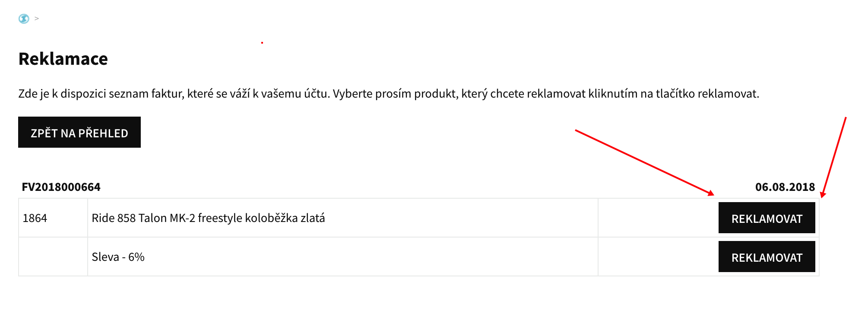This screenshot has width=868, height=336.
Task: Click the sentence starting "Zde je k dispozici"
Action: (x=173, y=94)
